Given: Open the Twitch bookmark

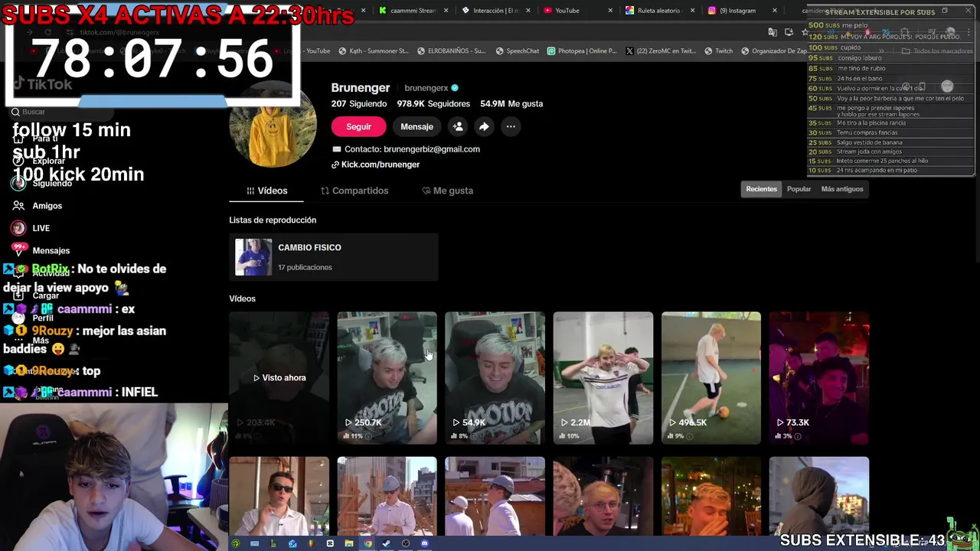Looking at the screenshot, I should pos(718,51).
